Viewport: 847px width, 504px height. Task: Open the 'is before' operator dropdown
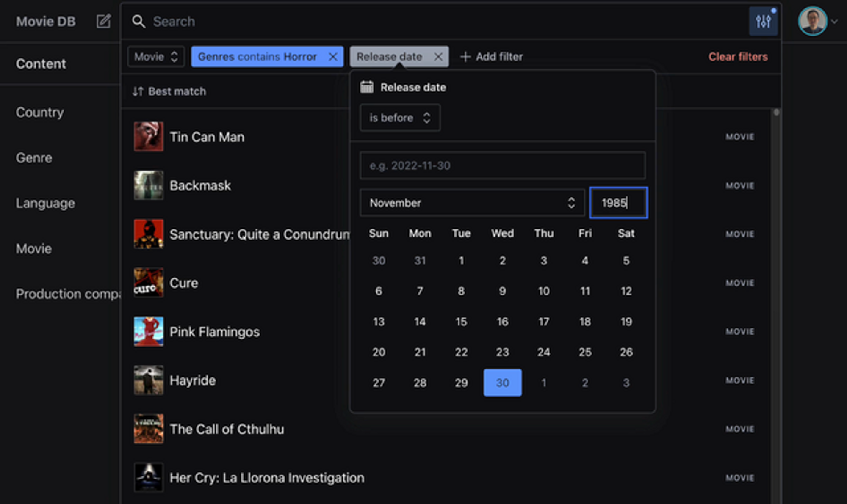[x=399, y=118]
